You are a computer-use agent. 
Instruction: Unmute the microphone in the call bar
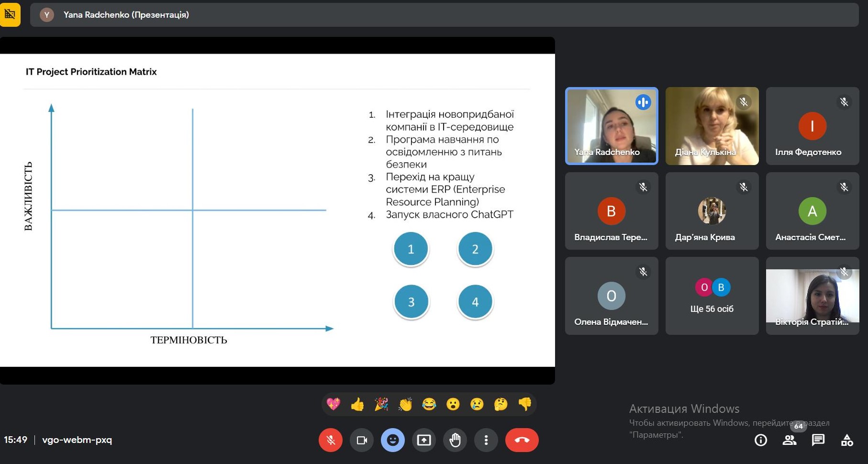[x=331, y=440]
